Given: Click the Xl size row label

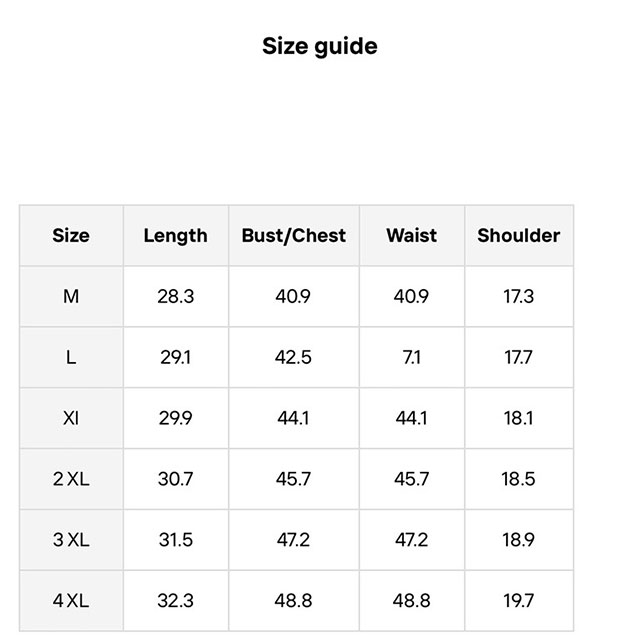Looking at the screenshot, I should 71,418.
